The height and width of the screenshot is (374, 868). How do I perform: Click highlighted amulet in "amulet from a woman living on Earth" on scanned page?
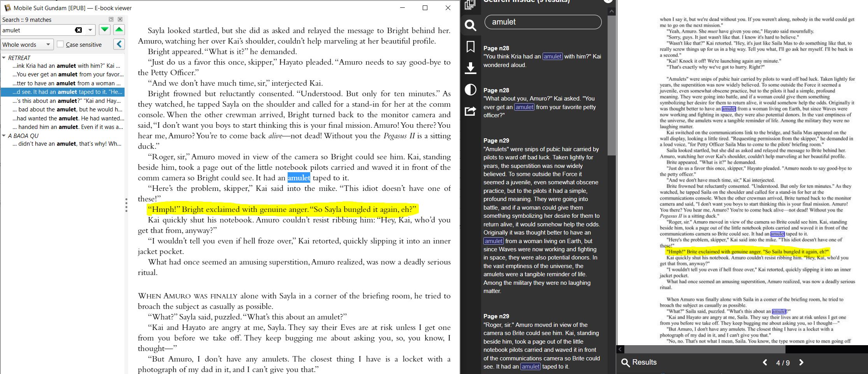[729, 109]
